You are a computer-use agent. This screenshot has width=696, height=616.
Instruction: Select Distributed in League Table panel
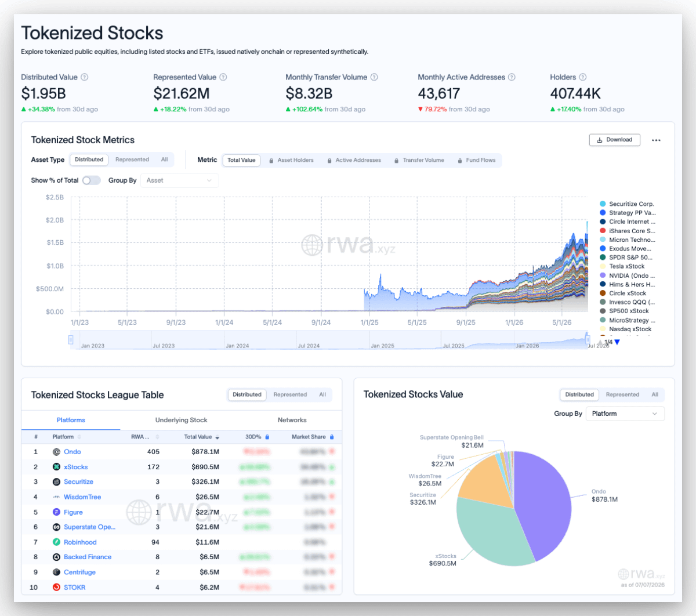247,394
